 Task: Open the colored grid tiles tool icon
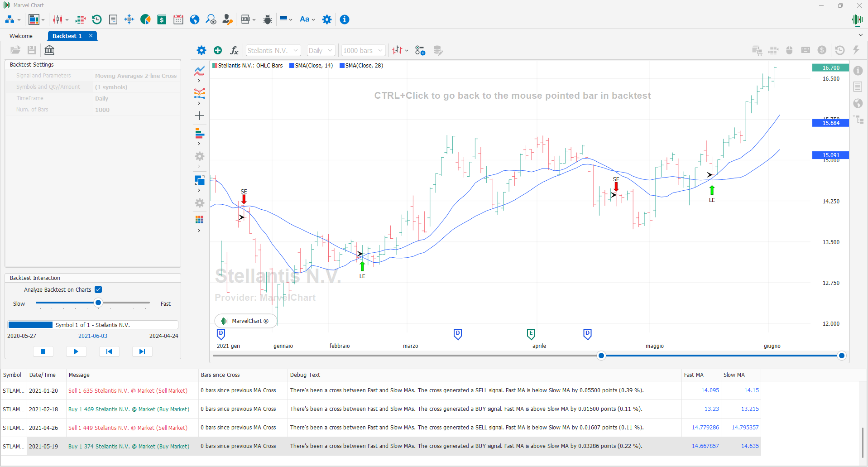199,220
